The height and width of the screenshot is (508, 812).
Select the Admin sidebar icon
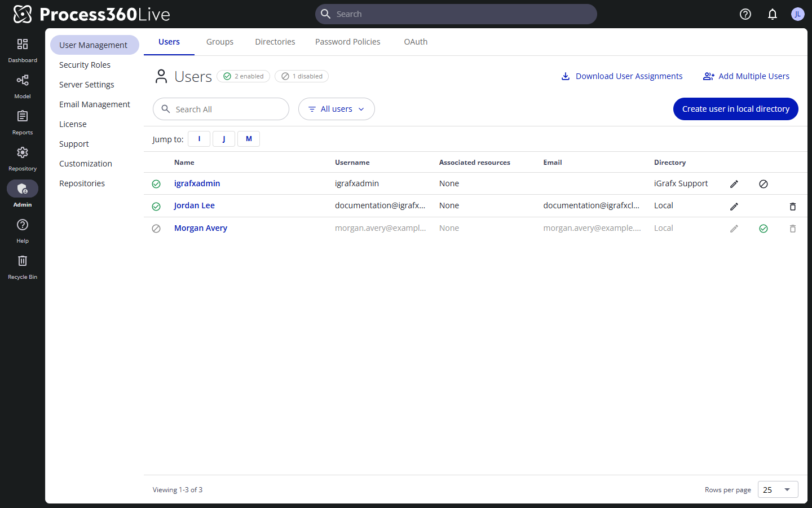coord(23,194)
